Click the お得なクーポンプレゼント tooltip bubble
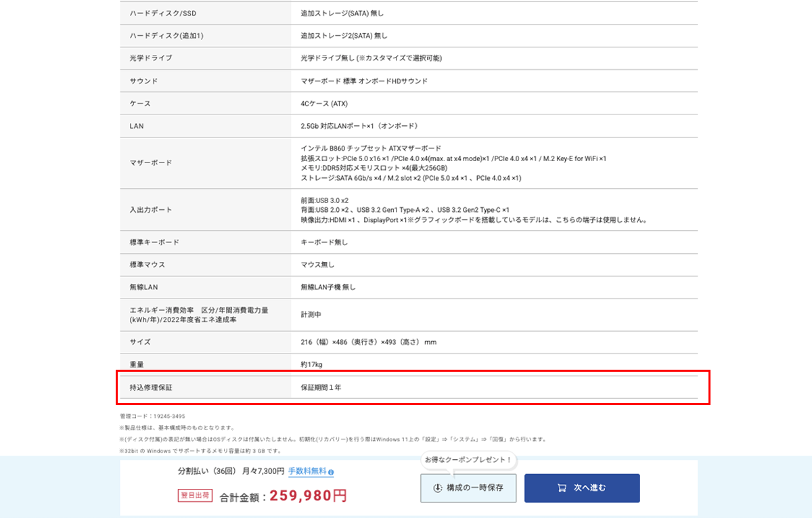 (468, 460)
